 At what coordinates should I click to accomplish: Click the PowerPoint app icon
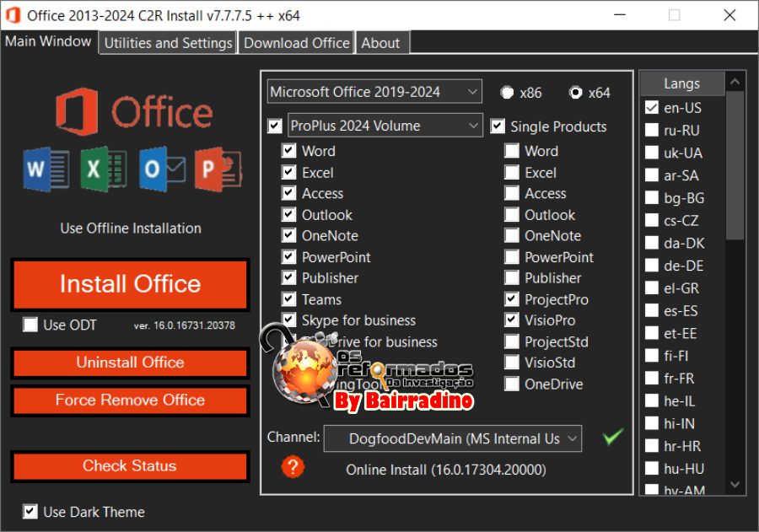[218, 169]
